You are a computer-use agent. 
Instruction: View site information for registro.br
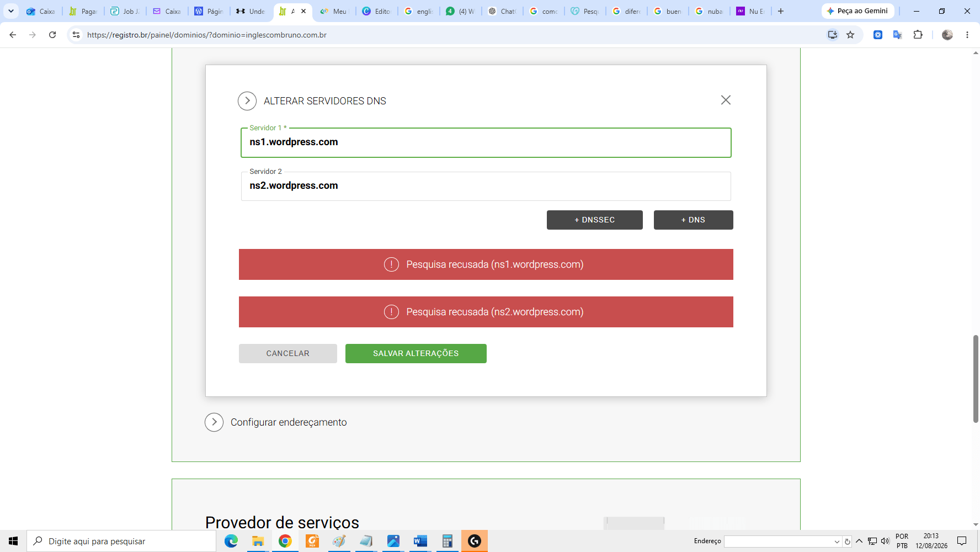click(x=76, y=35)
